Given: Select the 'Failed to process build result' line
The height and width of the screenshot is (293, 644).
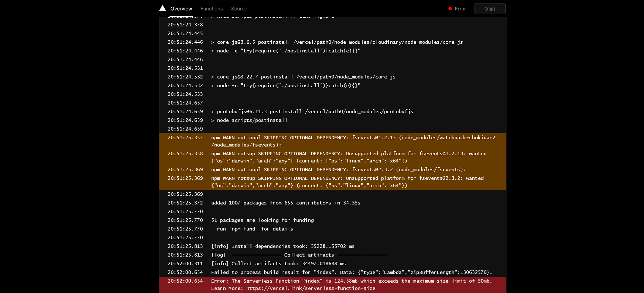Looking at the screenshot, I should [x=333, y=272].
